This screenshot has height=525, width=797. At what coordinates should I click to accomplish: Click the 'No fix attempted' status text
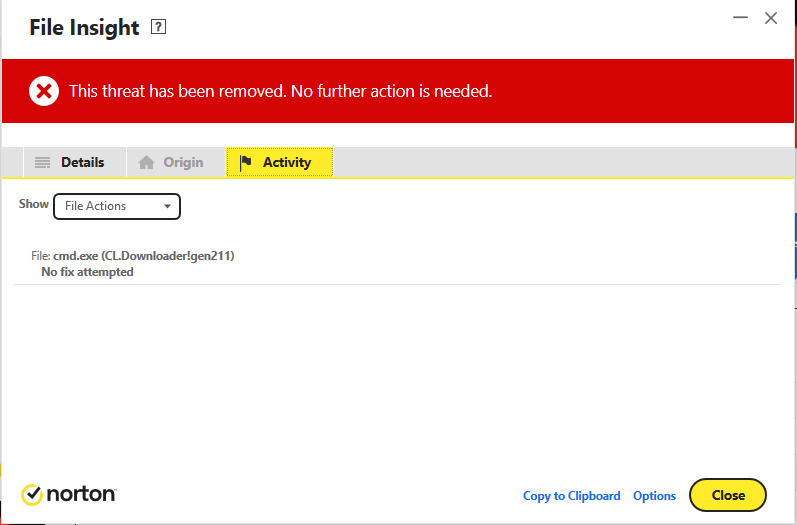[x=87, y=272]
